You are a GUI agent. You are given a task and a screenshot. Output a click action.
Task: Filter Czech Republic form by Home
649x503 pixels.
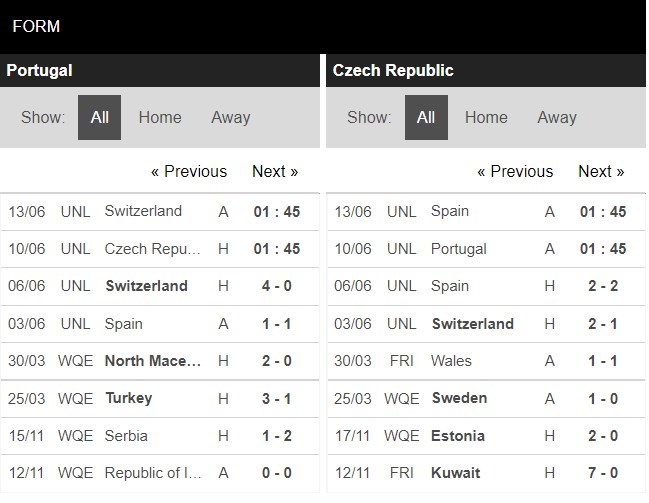coord(486,117)
